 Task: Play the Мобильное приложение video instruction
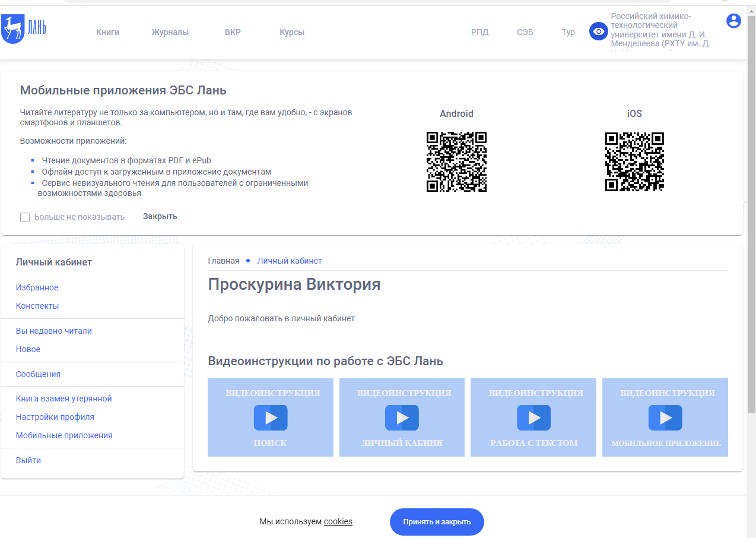coord(665,418)
